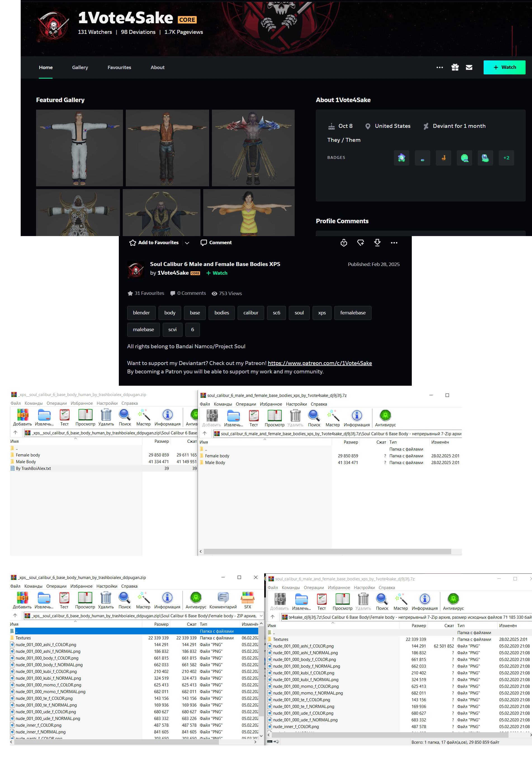Image resolution: width=532 pixels, height=758 pixels.
Task: Click Тест icon in zip window listing Male Body
Action: [64, 418]
